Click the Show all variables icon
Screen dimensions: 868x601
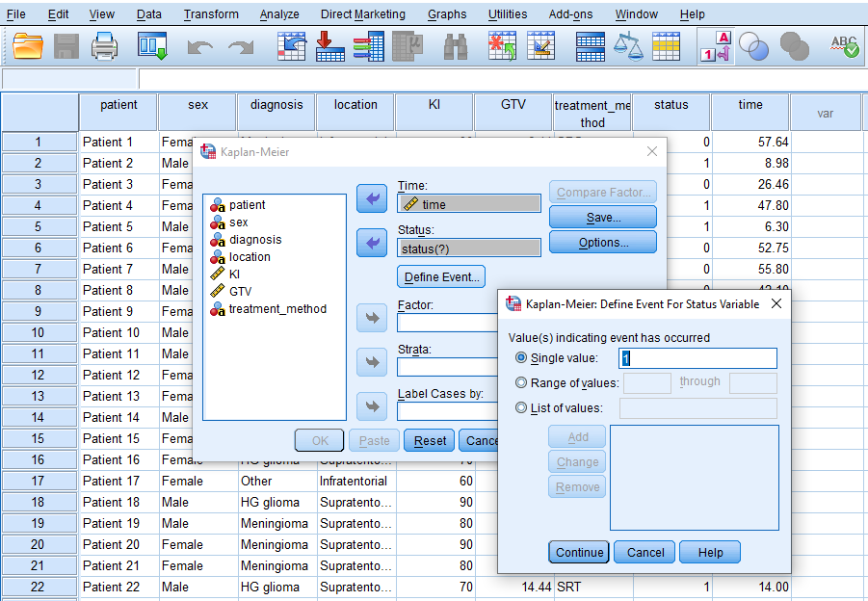pos(795,46)
